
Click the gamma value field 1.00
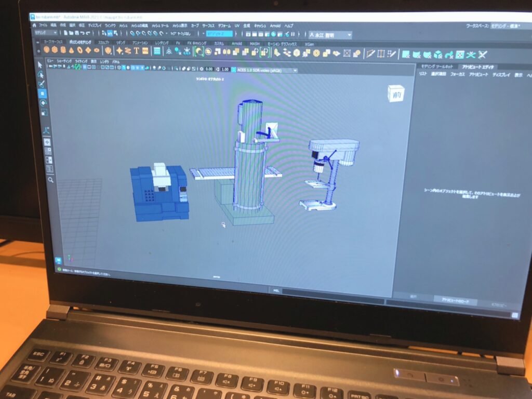point(224,69)
